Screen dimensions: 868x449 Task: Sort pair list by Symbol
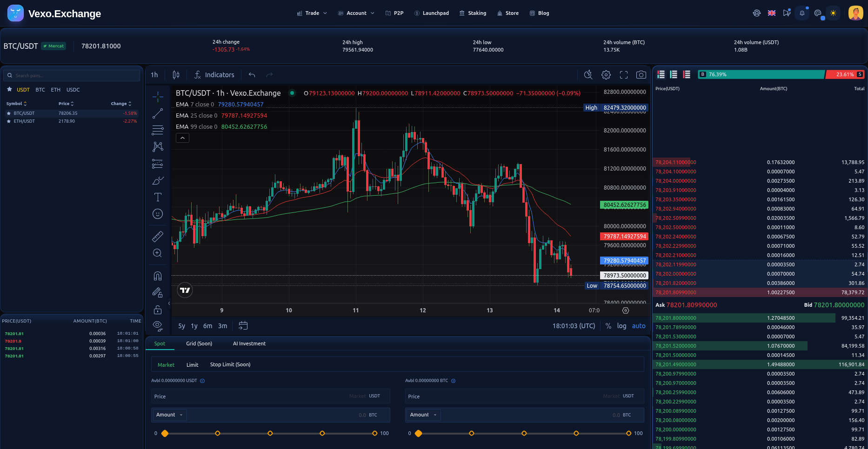[x=16, y=104]
